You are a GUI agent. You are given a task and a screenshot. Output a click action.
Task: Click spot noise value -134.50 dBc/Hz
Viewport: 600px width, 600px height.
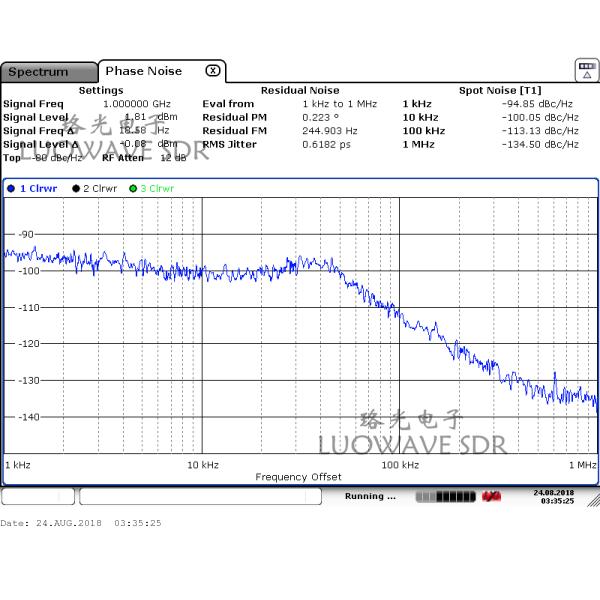pos(540,145)
